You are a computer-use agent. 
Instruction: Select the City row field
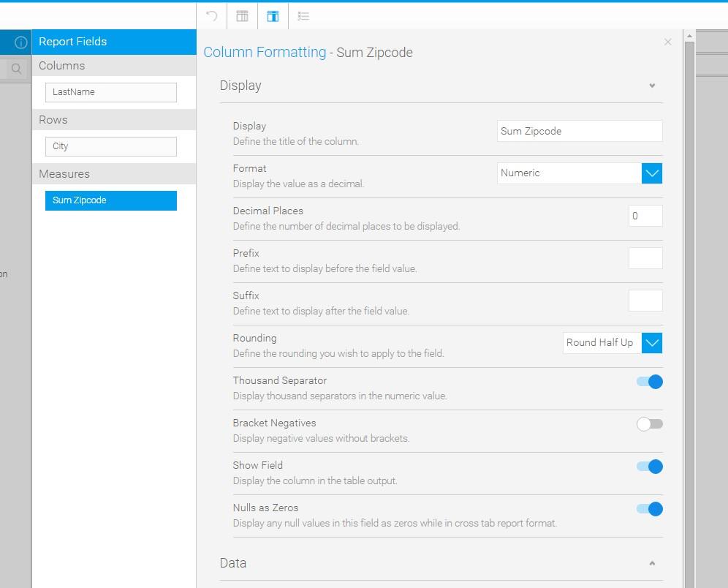[x=111, y=146]
